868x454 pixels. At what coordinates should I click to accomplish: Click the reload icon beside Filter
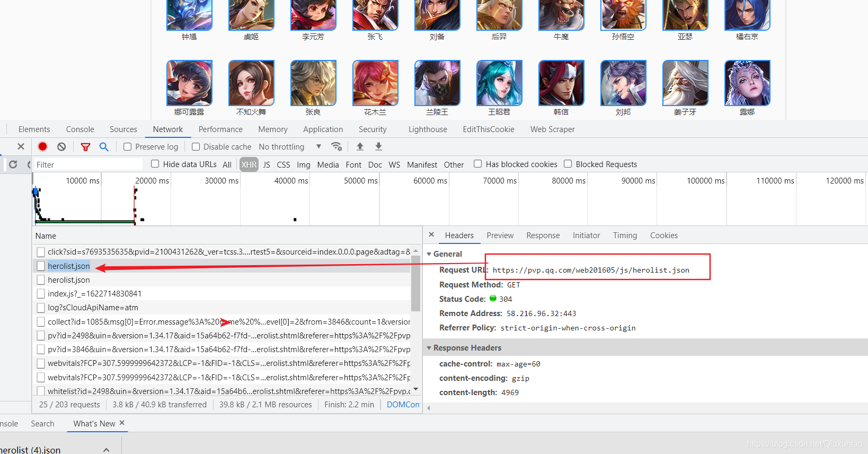13,164
